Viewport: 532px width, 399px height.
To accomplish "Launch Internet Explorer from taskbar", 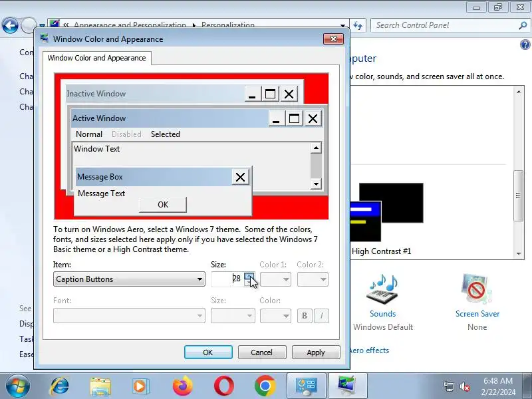I will tap(60, 386).
